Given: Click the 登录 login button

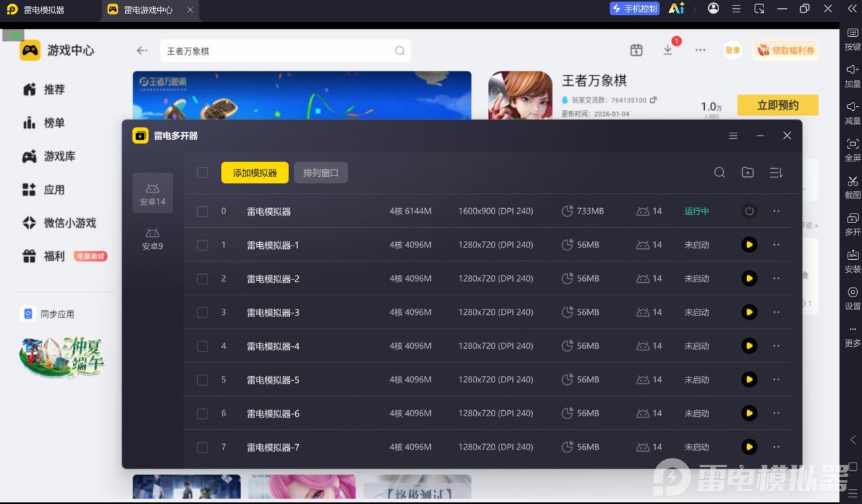Looking at the screenshot, I should pos(733,50).
